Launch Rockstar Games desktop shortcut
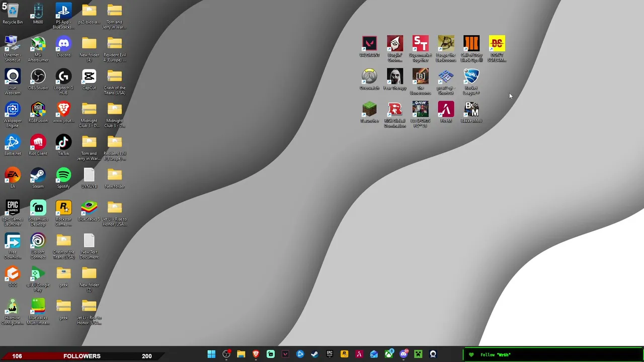644x362 pixels. (63, 213)
